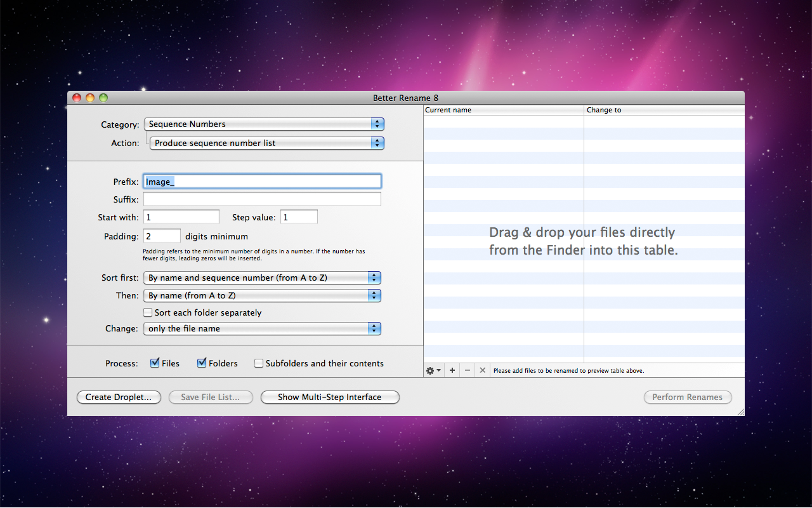Click the 'digits minimum' label
Screen dimensions: 812x508
click(x=216, y=236)
